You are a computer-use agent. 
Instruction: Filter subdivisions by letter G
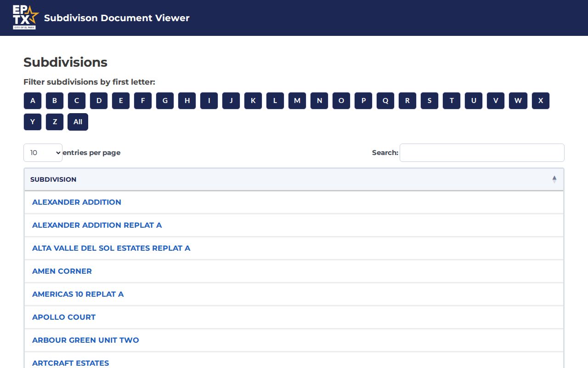tap(165, 101)
